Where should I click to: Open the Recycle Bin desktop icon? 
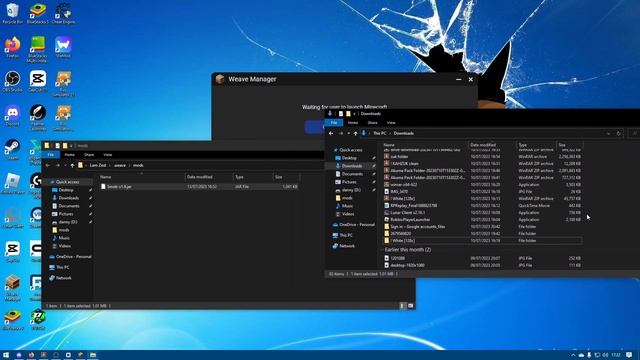tap(12, 13)
